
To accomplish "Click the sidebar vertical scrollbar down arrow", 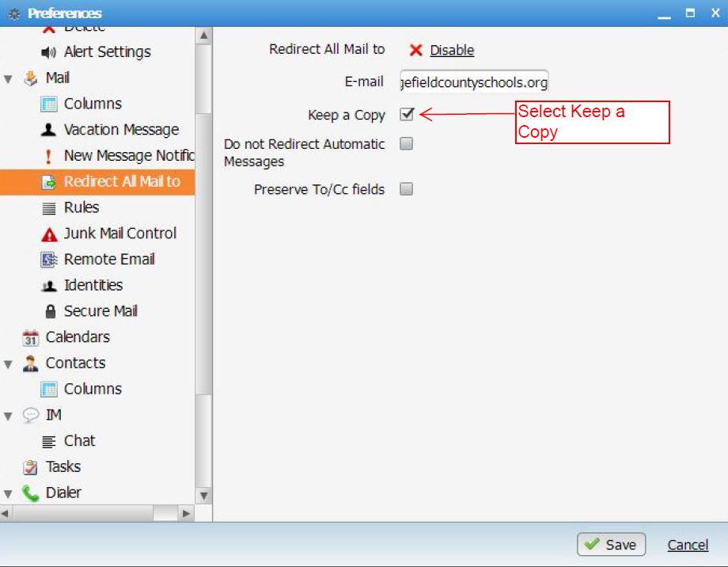I will [203, 496].
